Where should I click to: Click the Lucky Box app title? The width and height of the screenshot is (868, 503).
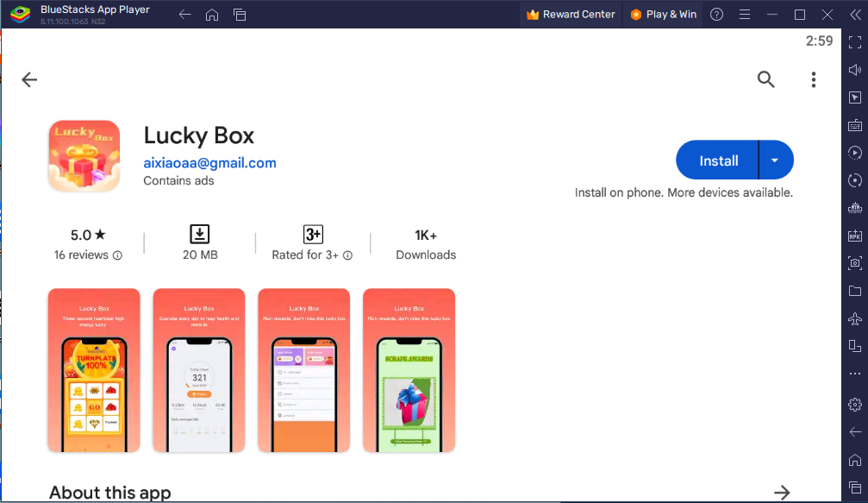click(199, 135)
